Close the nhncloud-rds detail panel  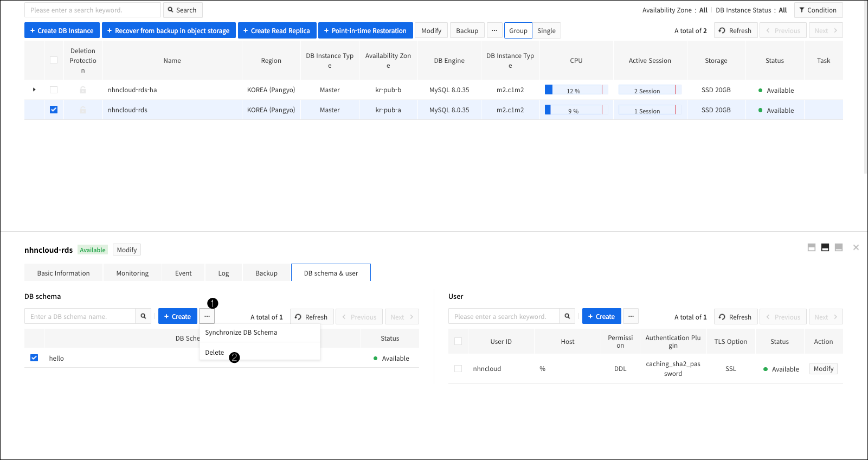(x=856, y=247)
